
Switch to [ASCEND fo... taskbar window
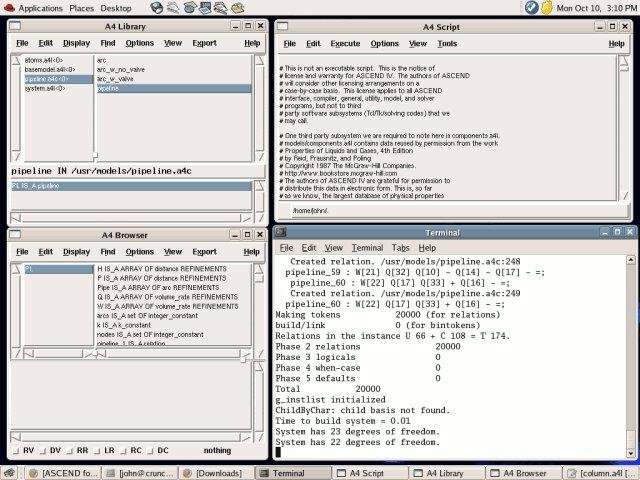click(x=63, y=473)
